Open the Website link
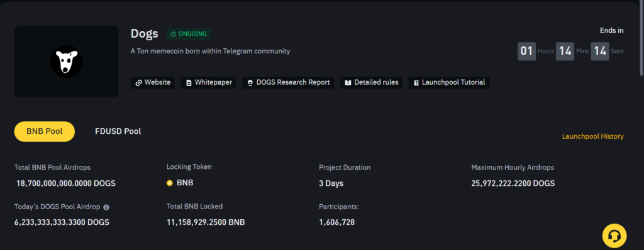Screen dimensions: 644x250 153,82
